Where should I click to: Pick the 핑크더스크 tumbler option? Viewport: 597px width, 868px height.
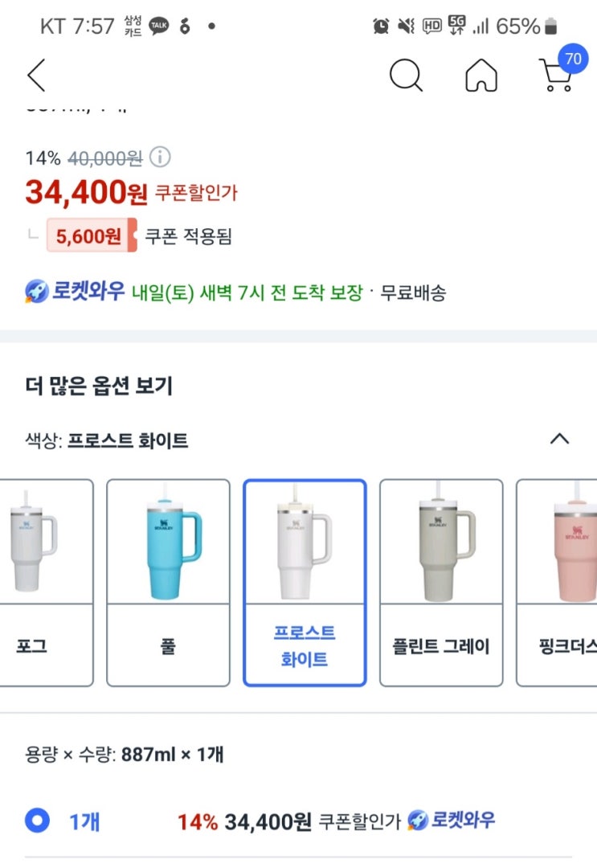click(x=560, y=583)
